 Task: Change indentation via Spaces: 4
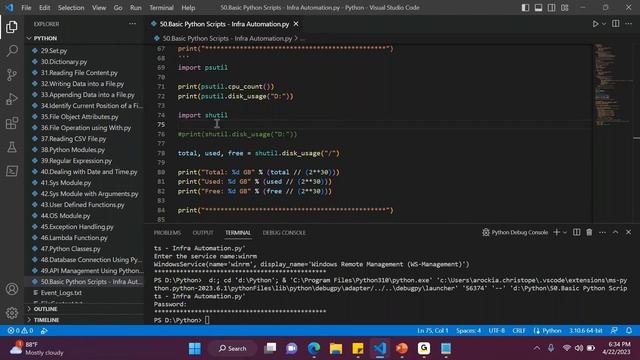click(x=469, y=331)
